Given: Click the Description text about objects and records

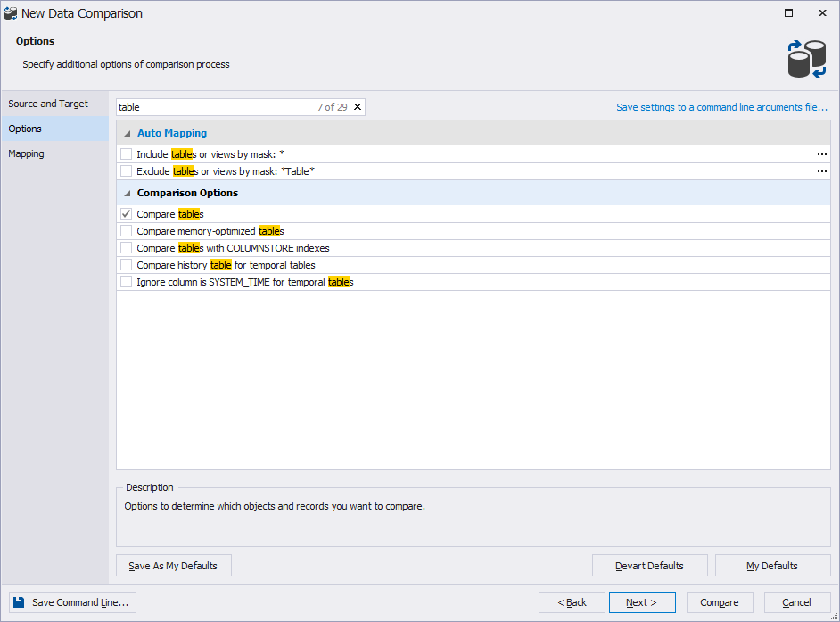Looking at the screenshot, I should [x=275, y=506].
